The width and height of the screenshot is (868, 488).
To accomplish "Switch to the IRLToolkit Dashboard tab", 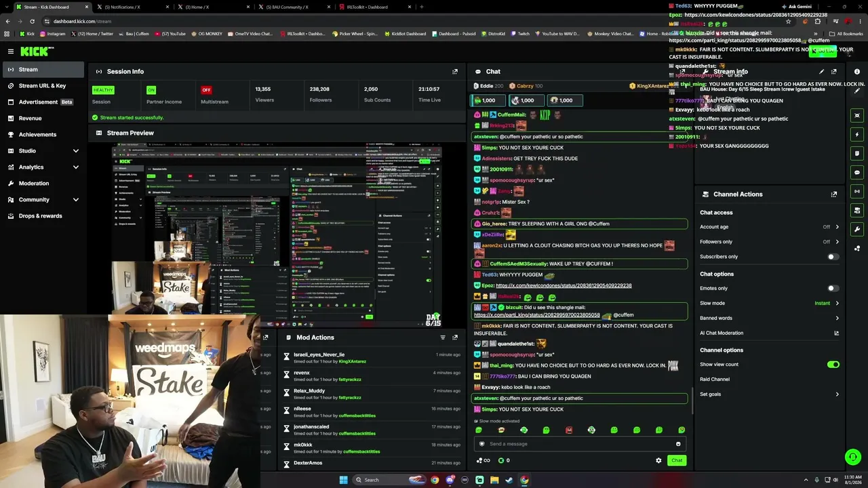I will pos(374,7).
